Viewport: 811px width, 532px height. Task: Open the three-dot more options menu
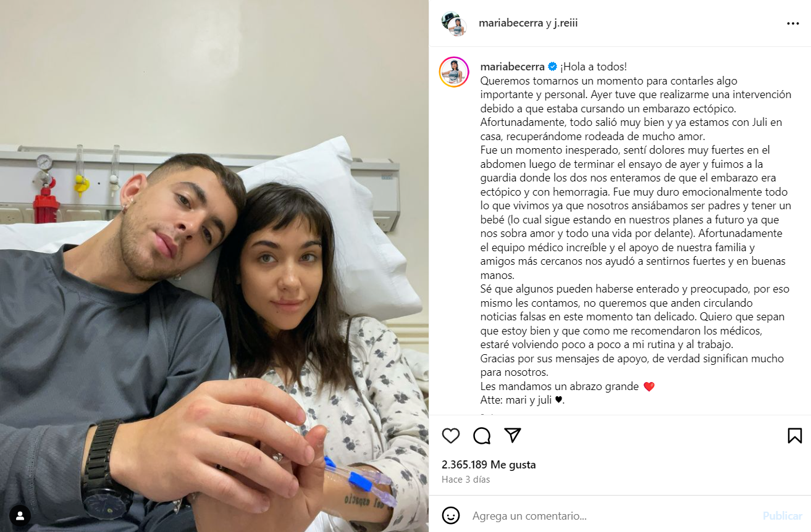tap(793, 23)
